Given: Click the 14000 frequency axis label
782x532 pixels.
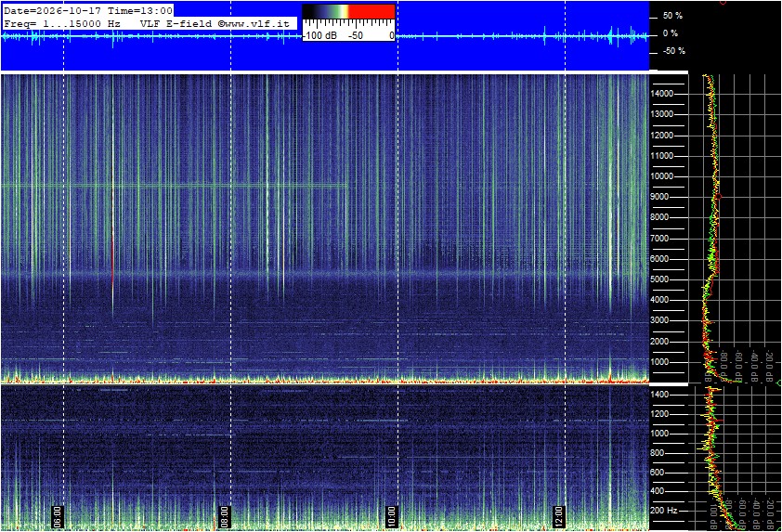Looking at the screenshot, I should [x=662, y=94].
